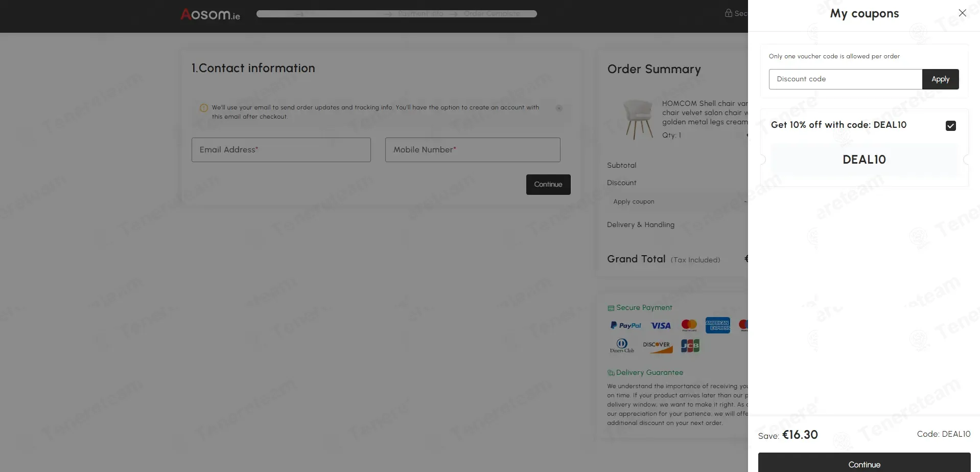
Task: Click the PayPal payment icon
Action: click(625, 326)
